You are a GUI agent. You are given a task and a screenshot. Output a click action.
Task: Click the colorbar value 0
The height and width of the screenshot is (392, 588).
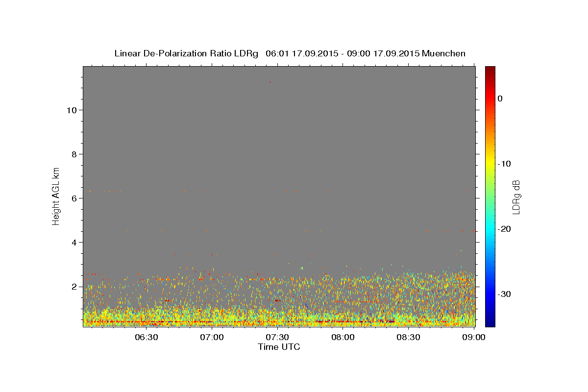click(500, 98)
